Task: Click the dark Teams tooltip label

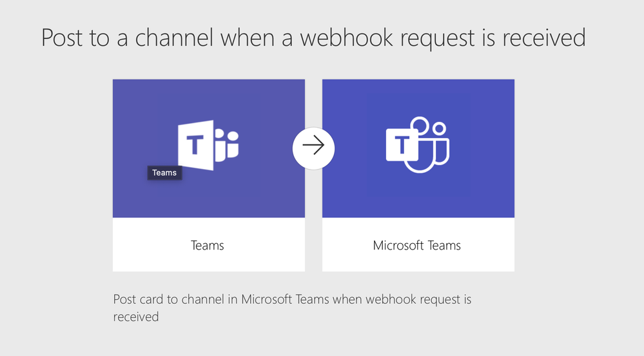Action: [164, 173]
